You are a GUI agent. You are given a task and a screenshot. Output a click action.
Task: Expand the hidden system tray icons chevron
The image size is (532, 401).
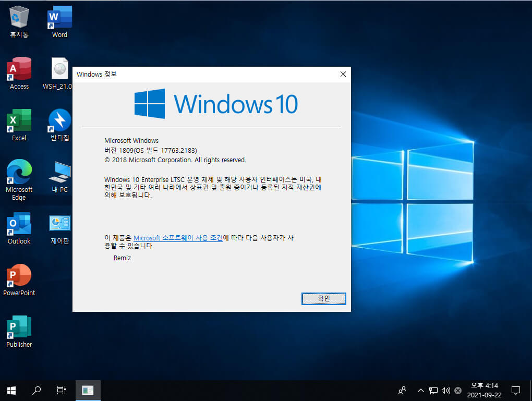tap(421, 391)
